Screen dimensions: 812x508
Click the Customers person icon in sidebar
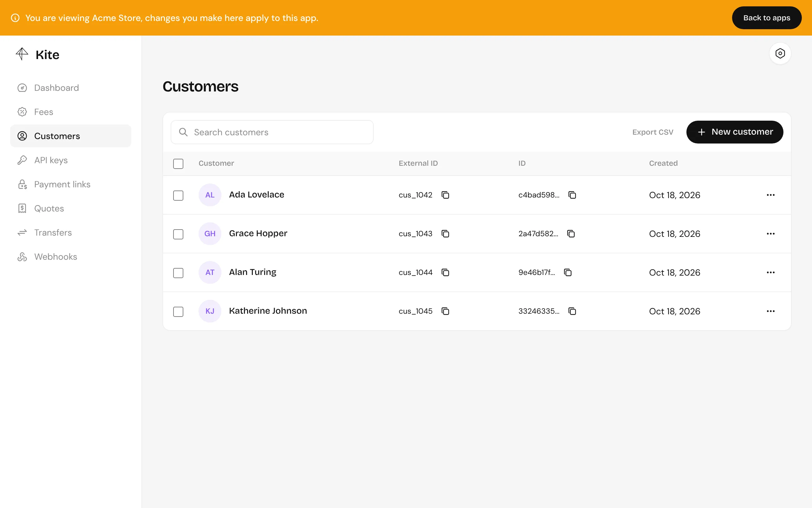click(22, 136)
